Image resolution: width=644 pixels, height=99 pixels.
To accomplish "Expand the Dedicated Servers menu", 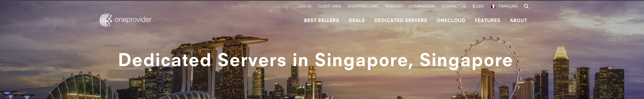I will point(400,20).
